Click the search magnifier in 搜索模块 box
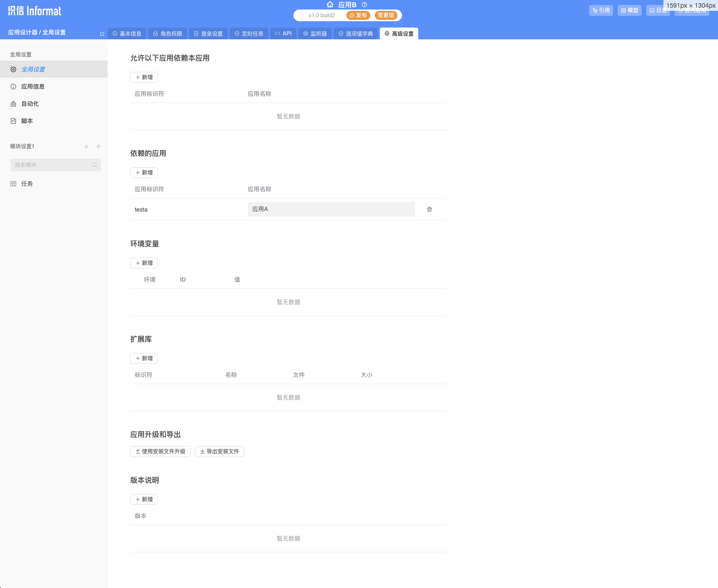This screenshot has width=718, height=588. tap(94, 165)
